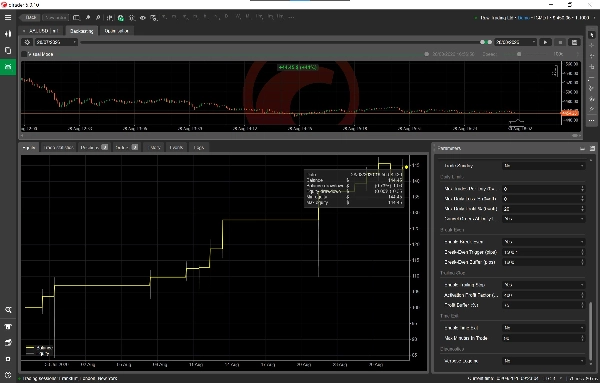This screenshot has width=600, height=383.
Task: Open the three-dots overflow in timeframe toolbar
Action: pos(291,17)
